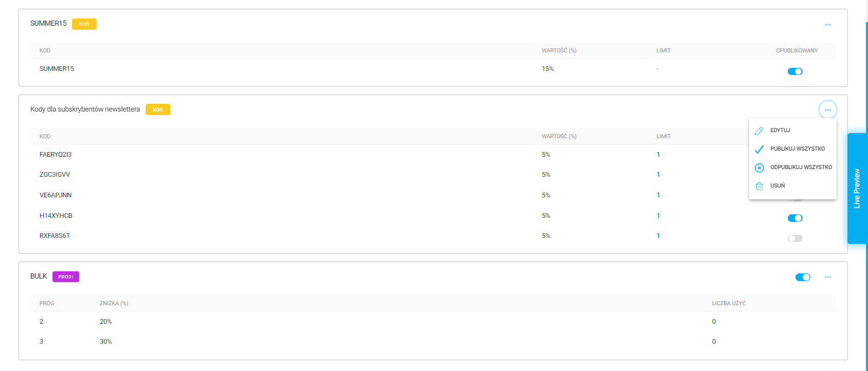The image size is (868, 371).
Task: Turn off the BULK discount toggle
Action: point(803,277)
